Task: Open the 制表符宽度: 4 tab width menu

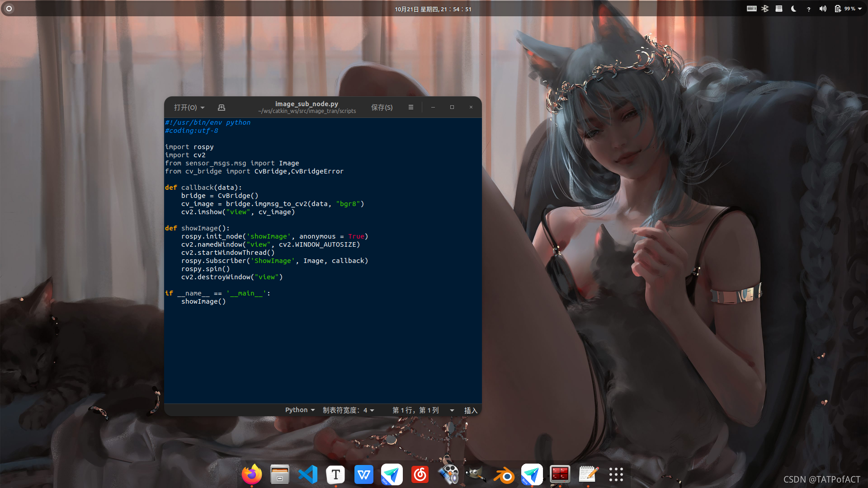Action: pos(349,410)
